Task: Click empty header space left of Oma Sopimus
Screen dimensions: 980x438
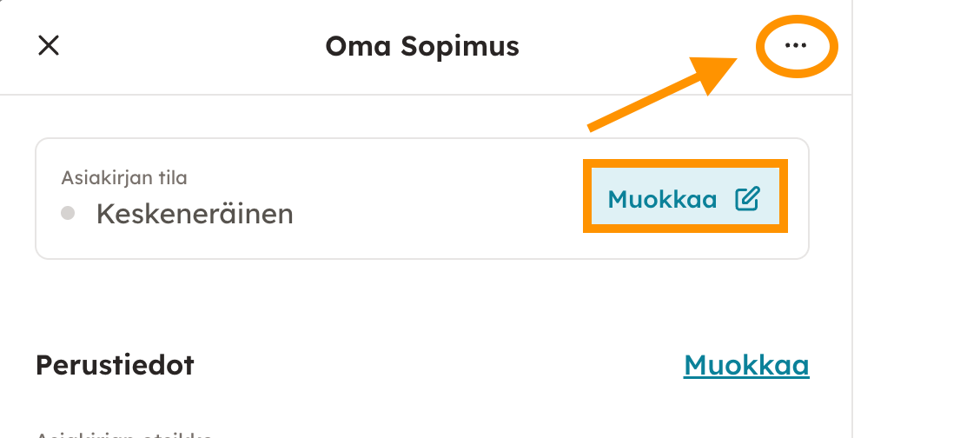Action: point(191,46)
